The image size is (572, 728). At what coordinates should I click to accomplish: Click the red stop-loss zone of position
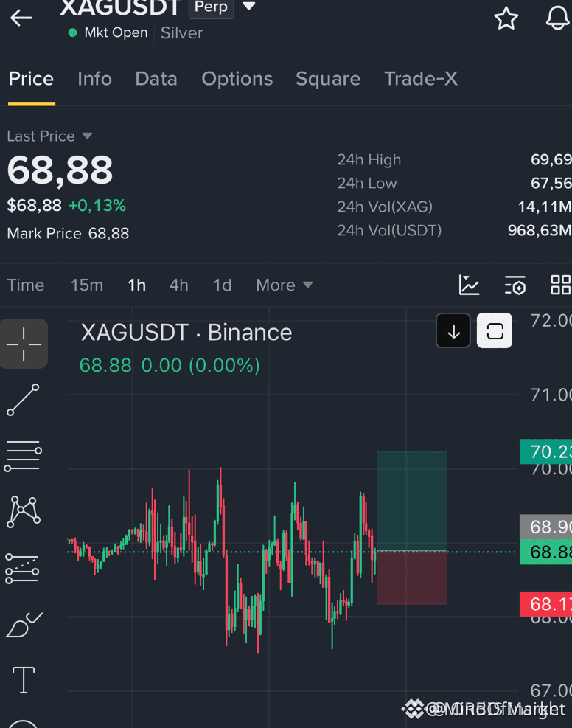[412, 578]
